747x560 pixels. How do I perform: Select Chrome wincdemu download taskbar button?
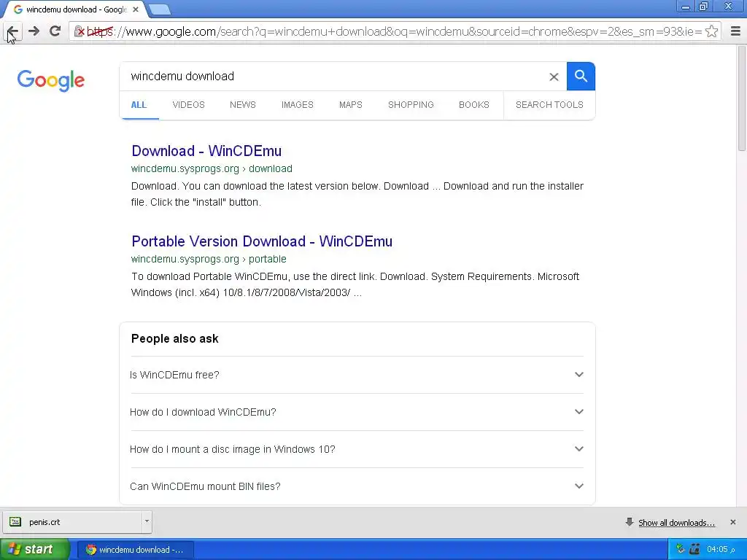[x=135, y=550]
